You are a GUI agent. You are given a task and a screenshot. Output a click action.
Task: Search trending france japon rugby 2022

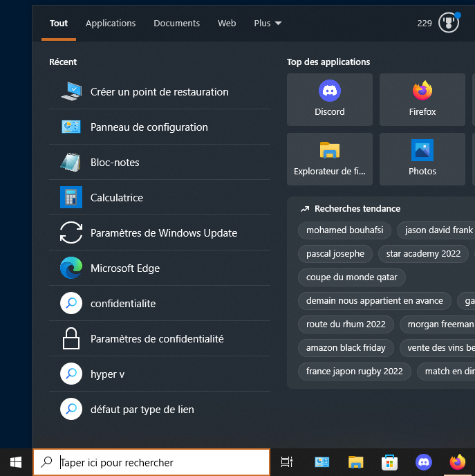tap(354, 372)
